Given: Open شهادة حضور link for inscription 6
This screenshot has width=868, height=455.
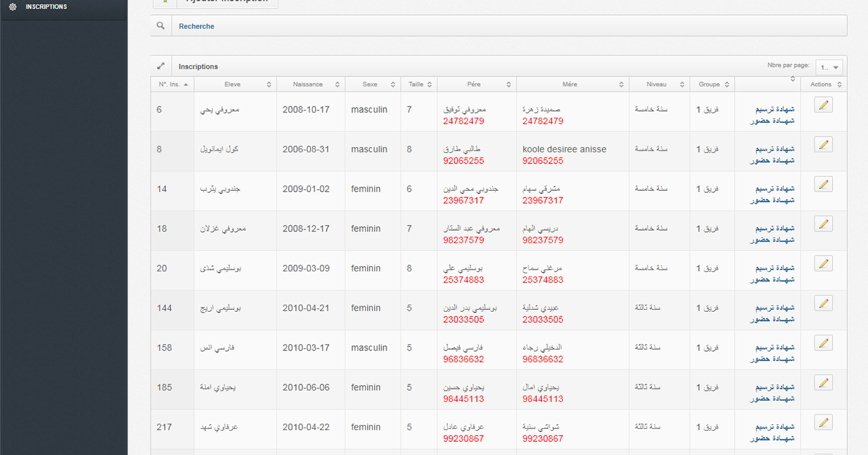Looking at the screenshot, I should [x=773, y=121].
